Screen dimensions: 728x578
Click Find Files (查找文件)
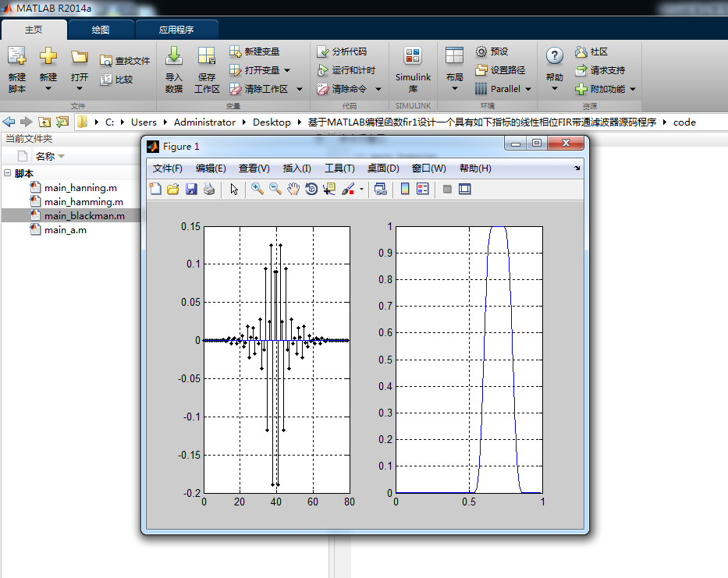point(125,61)
